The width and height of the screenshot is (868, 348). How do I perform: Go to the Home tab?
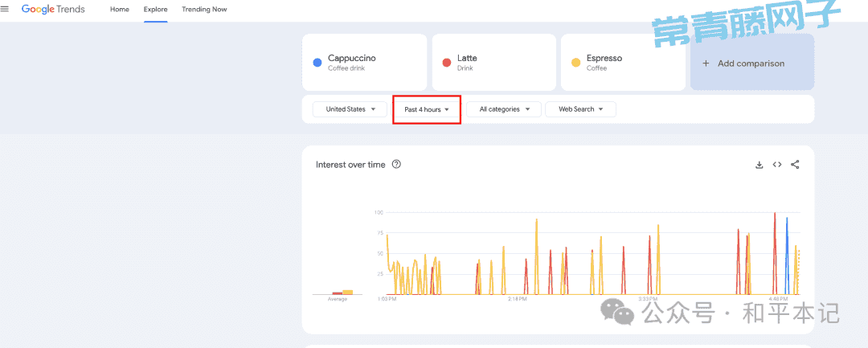tap(120, 10)
